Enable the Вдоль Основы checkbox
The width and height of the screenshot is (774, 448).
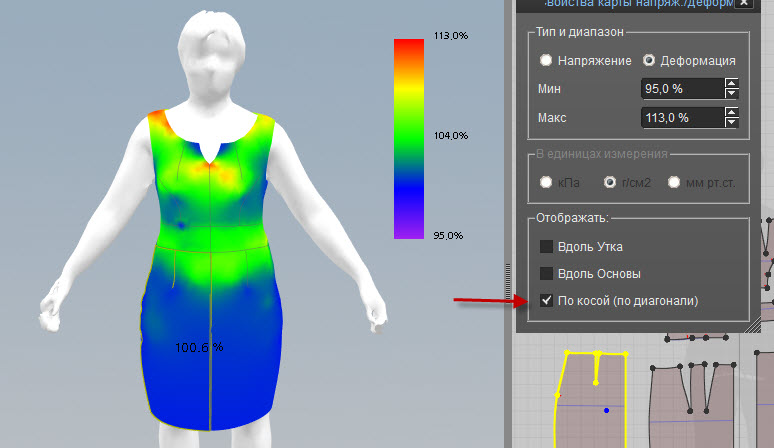(x=546, y=273)
